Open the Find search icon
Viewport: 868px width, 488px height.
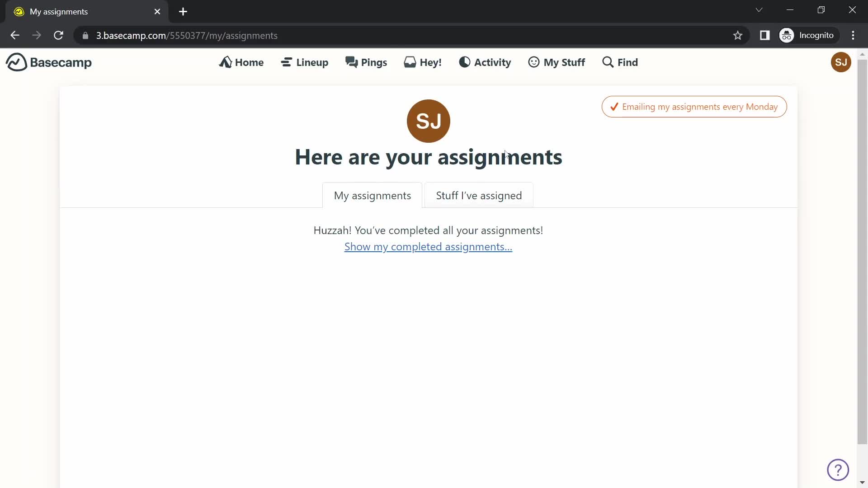coord(609,62)
